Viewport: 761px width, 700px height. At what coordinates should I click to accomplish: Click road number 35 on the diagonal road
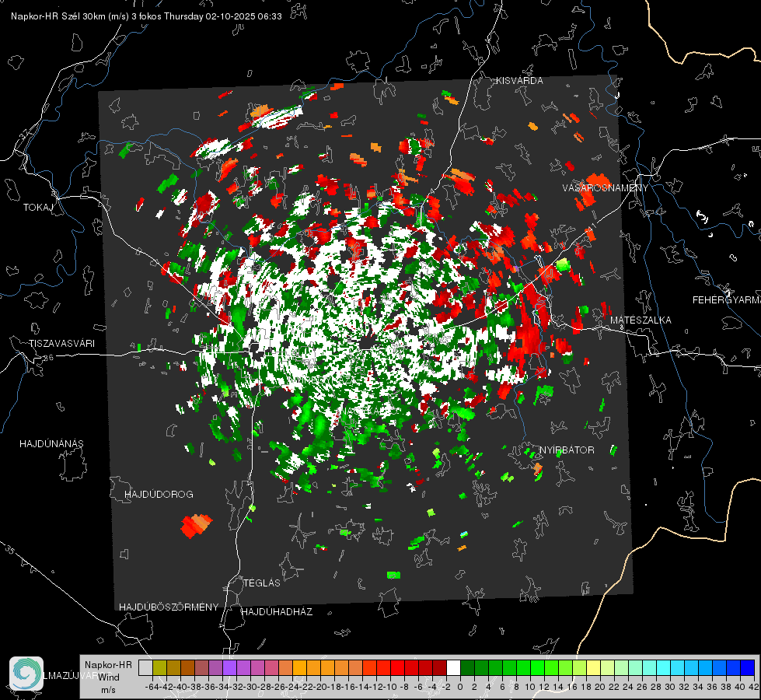point(9,550)
